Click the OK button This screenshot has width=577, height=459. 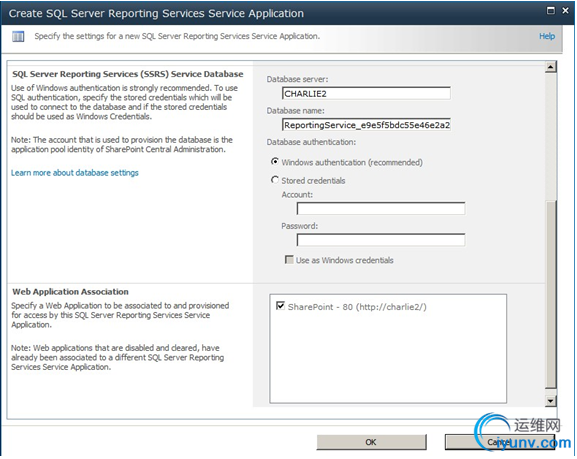tap(371, 442)
